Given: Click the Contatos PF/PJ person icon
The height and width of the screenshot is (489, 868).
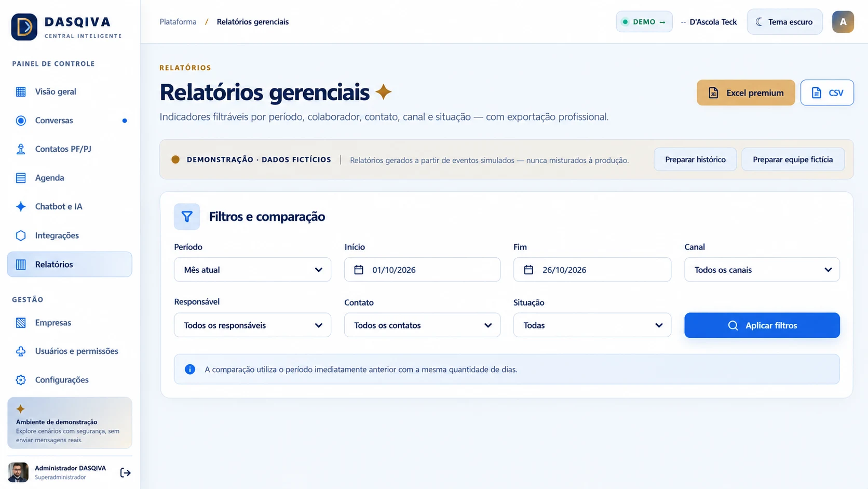Looking at the screenshot, I should click(x=21, y=149).
